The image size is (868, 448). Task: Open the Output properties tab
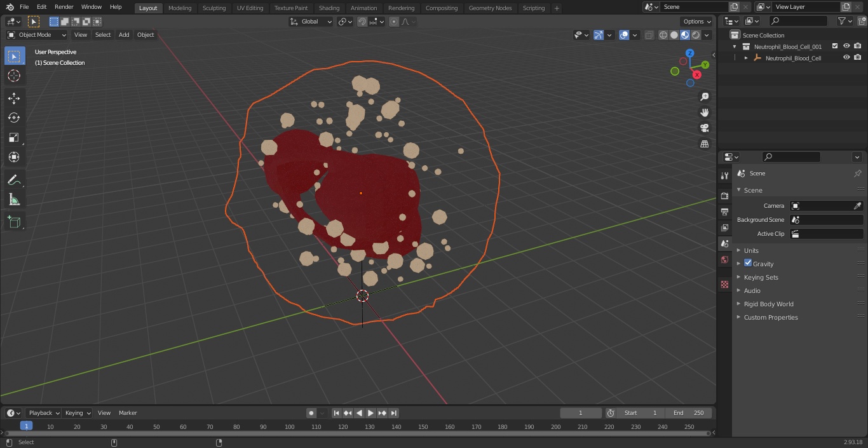[724, 212]
